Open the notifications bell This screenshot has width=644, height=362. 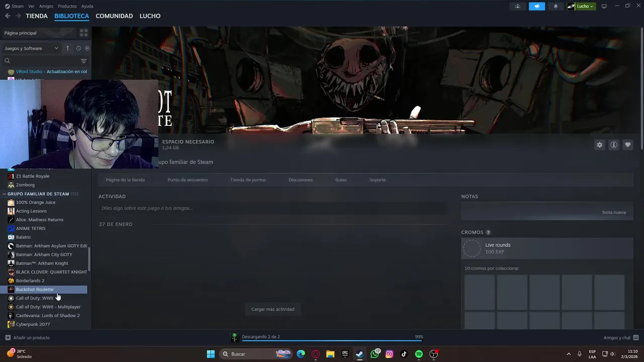pos(556,6)
